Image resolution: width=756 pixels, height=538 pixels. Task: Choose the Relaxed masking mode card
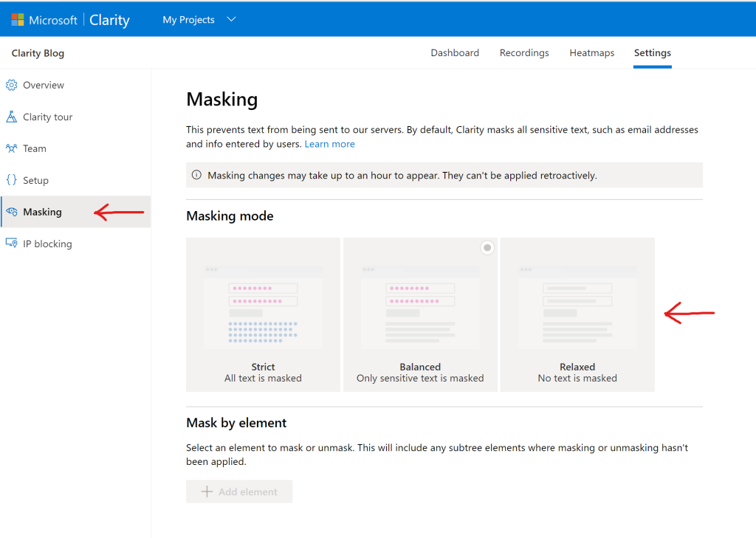577,314
